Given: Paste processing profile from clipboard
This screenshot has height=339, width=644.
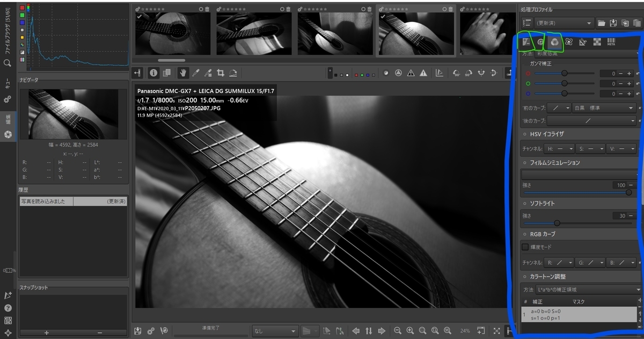Looking at the screenshot, I should point(637,23).
